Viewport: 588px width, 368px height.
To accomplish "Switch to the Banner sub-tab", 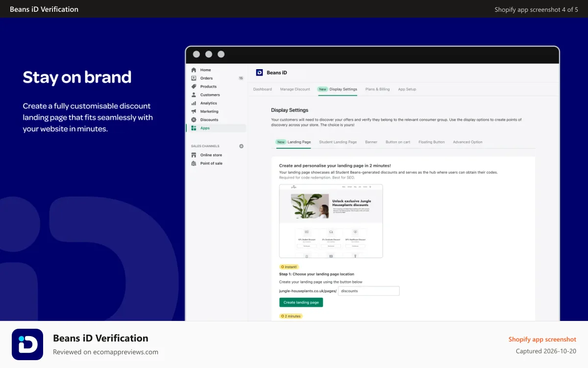I will 371,142.
